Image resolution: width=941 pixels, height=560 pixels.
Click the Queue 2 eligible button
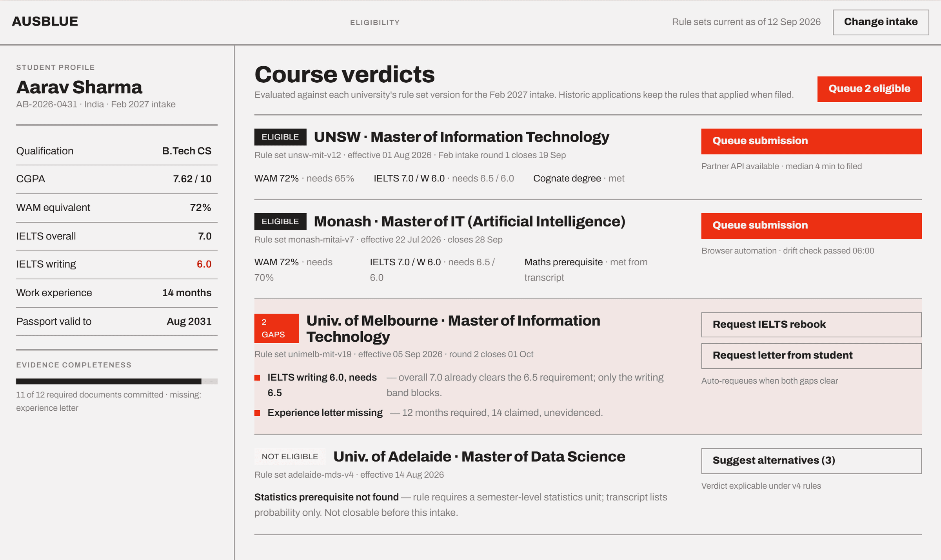tap(869, 89)
